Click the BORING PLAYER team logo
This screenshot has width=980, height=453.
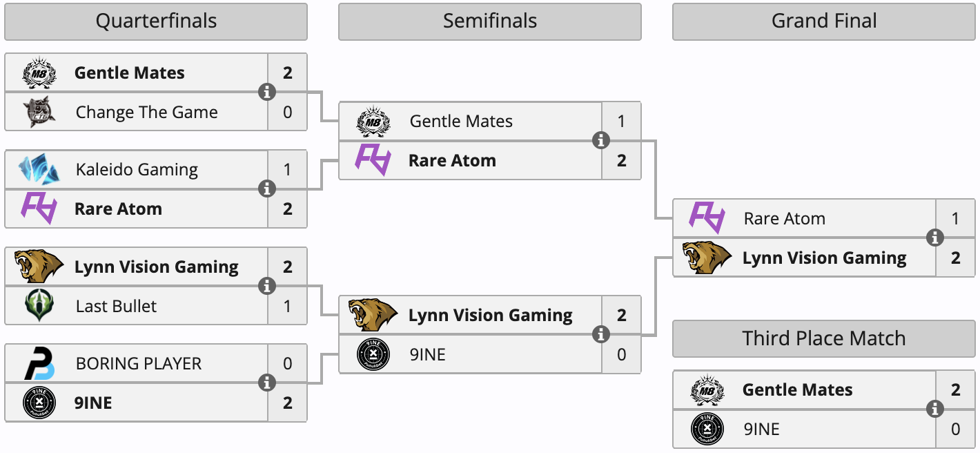click(x=39, y=364)
